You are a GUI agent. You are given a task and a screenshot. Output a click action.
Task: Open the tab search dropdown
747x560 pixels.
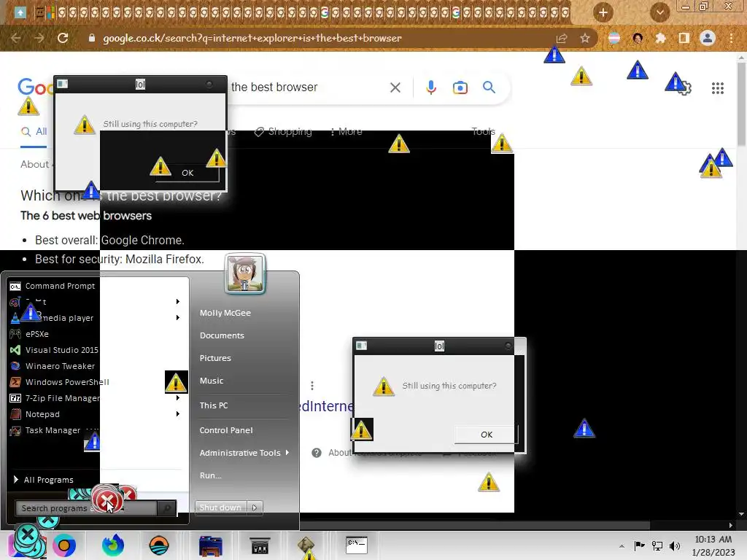[x=659, y=12]
